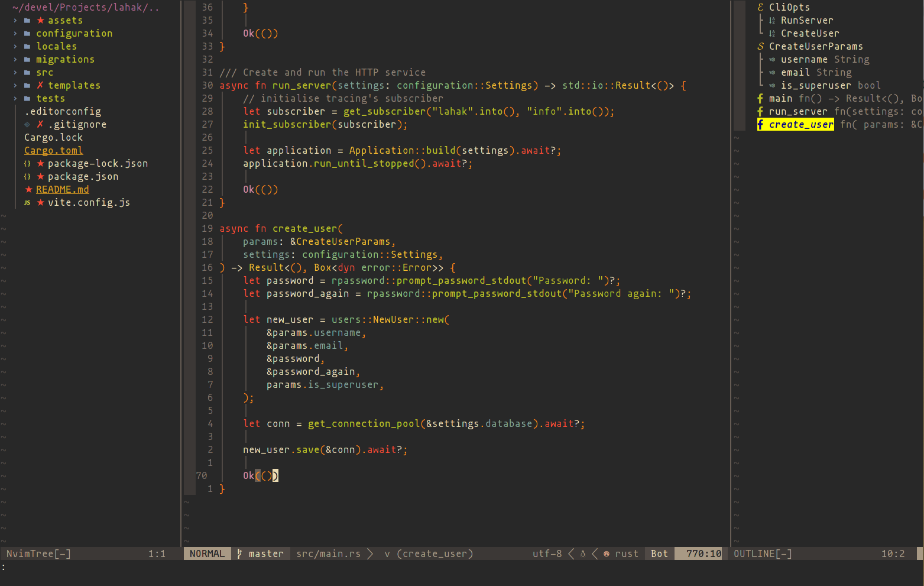Click the NvimTree[-] window label
Viewport: 924px width, 586px height.
coord(38,554)
